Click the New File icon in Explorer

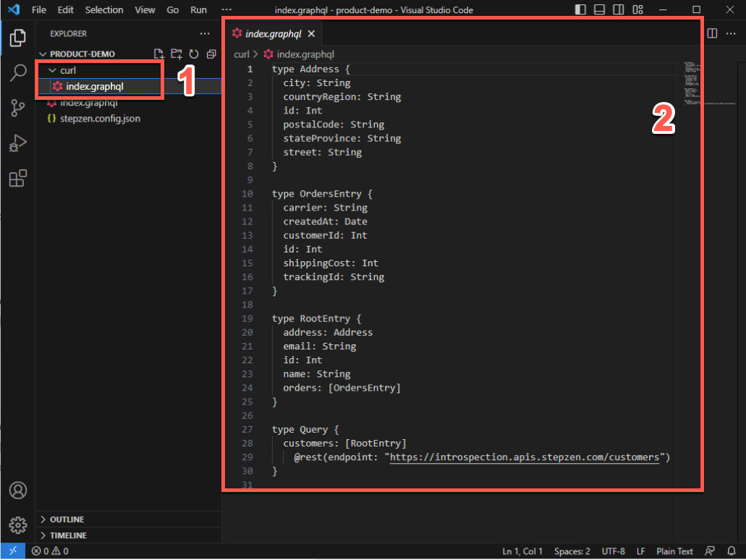(x=159, y=54)
